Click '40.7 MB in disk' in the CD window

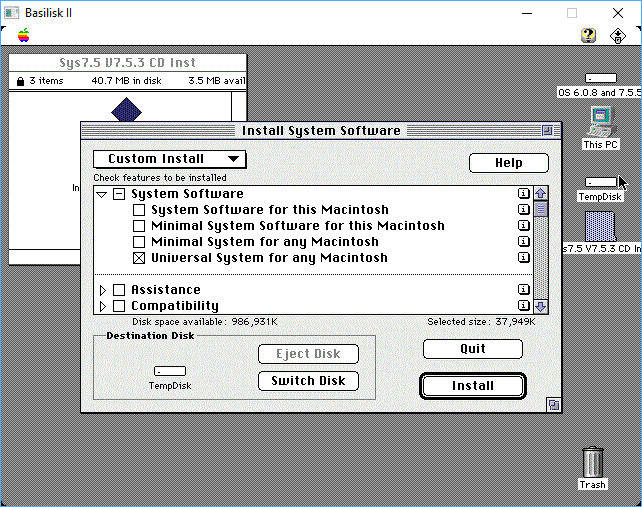tap(127, 81)
